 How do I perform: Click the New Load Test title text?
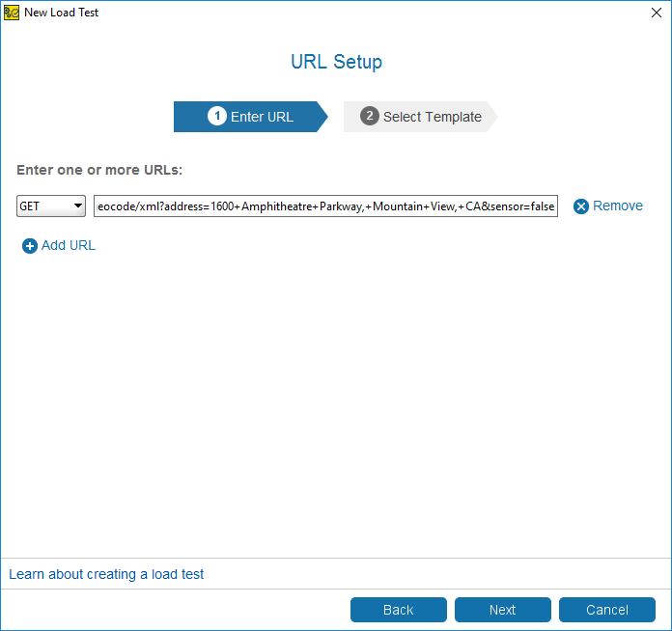coord(61,13)
